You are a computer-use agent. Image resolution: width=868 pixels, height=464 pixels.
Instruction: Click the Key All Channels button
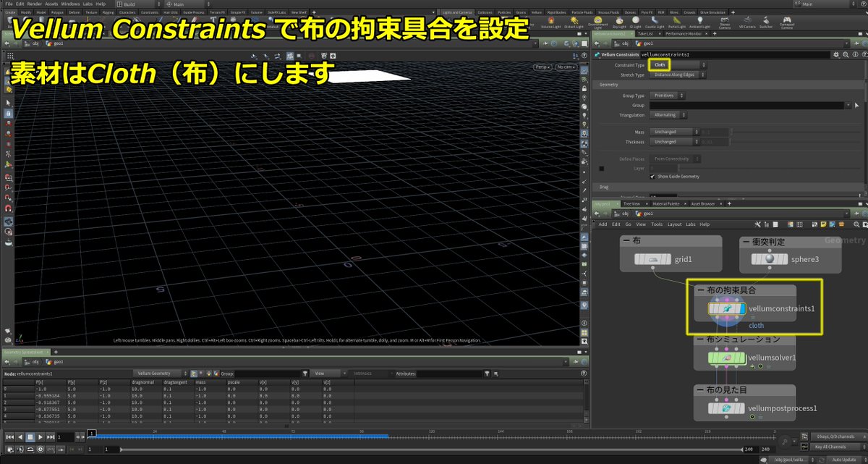click(x=835, y=447)
